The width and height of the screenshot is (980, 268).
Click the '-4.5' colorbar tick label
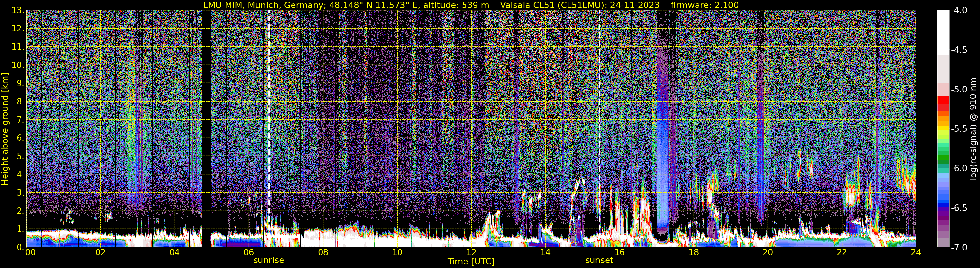[x=959, y=50]
